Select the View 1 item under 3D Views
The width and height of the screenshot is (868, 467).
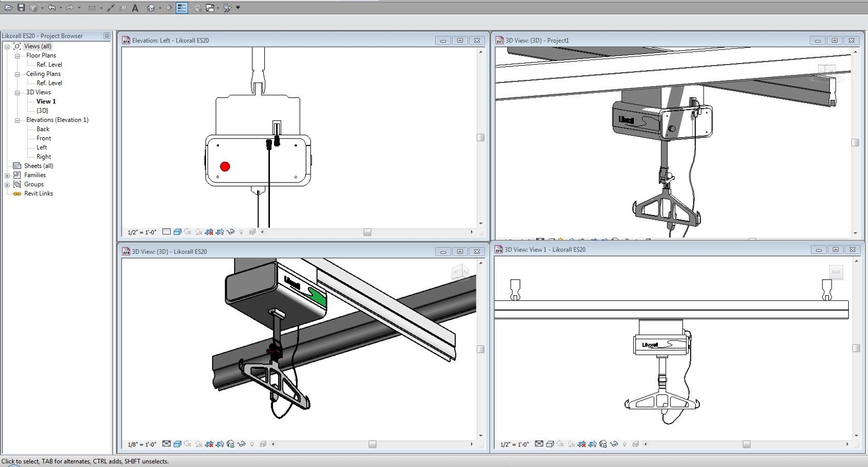[46, 101]
